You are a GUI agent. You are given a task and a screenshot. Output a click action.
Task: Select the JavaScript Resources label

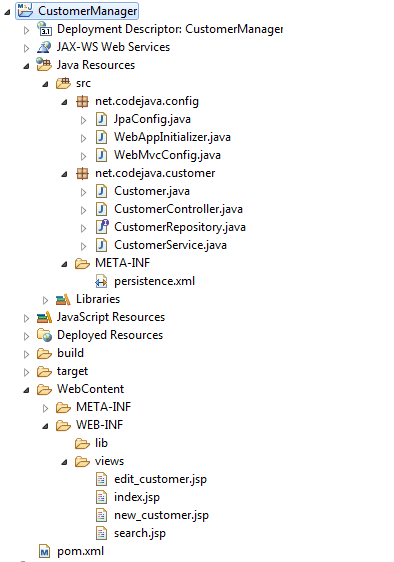[x=111, y=317]
